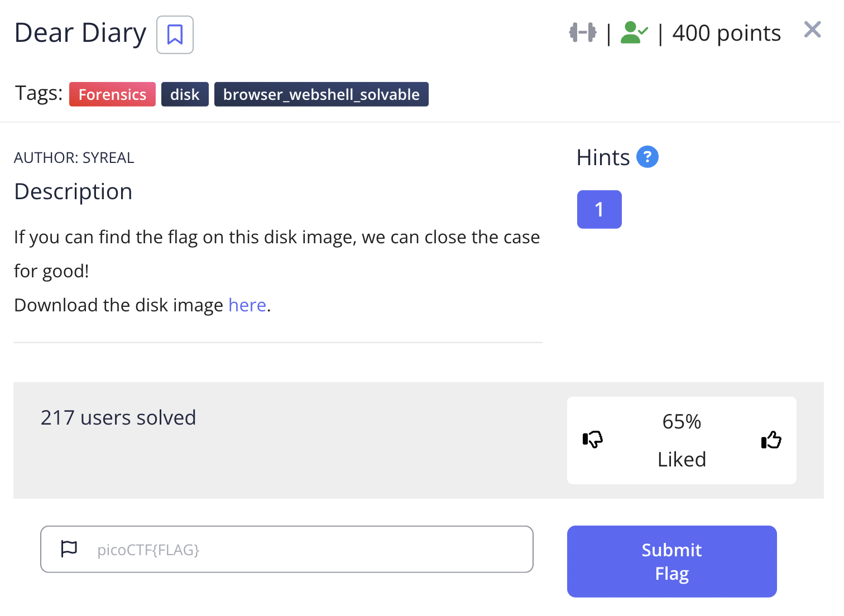
Task: Click the 217 users solved text
Action: 118,417
